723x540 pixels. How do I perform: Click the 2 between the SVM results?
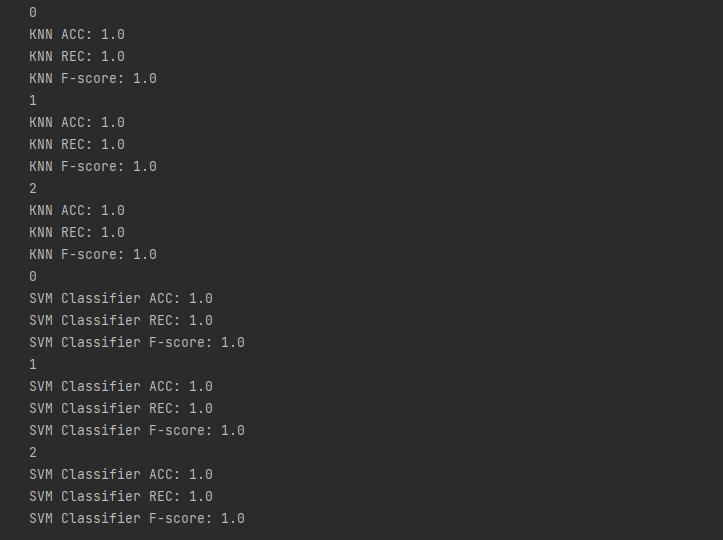tap(33, 453)
